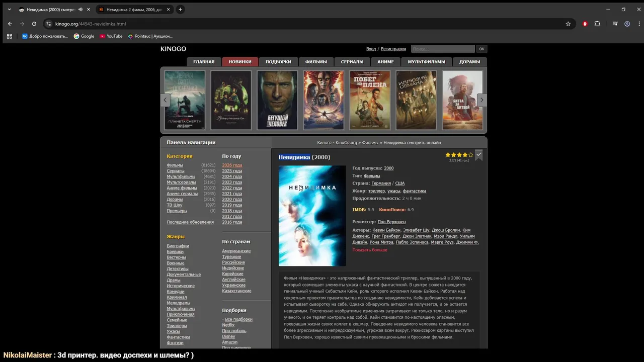644x362 pixels.
Task: Click the Вход login link
Action: click(371, 49)
